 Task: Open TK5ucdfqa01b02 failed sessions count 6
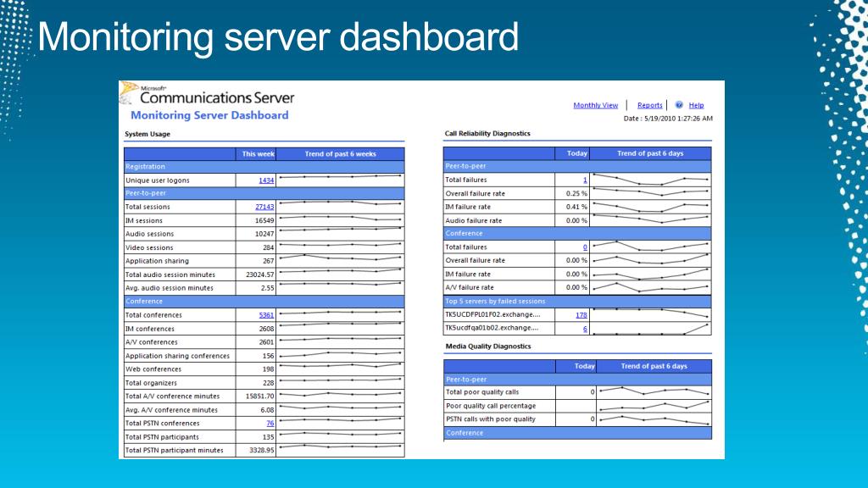click(585, 329)
